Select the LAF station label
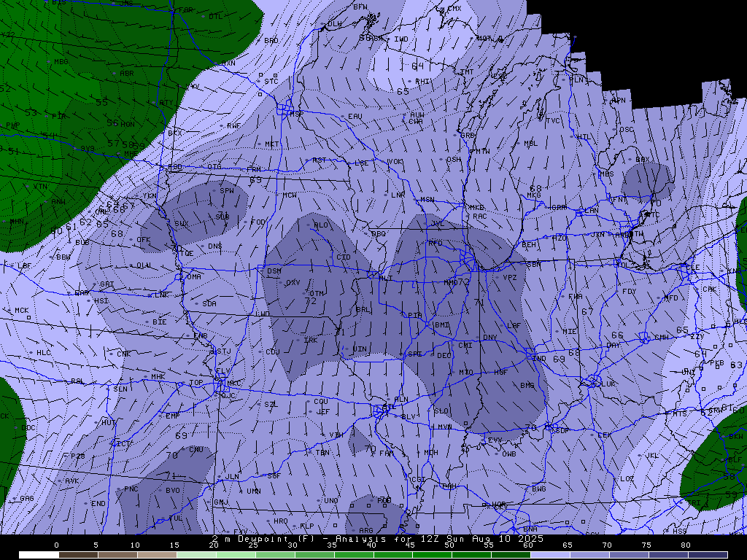 514,326
